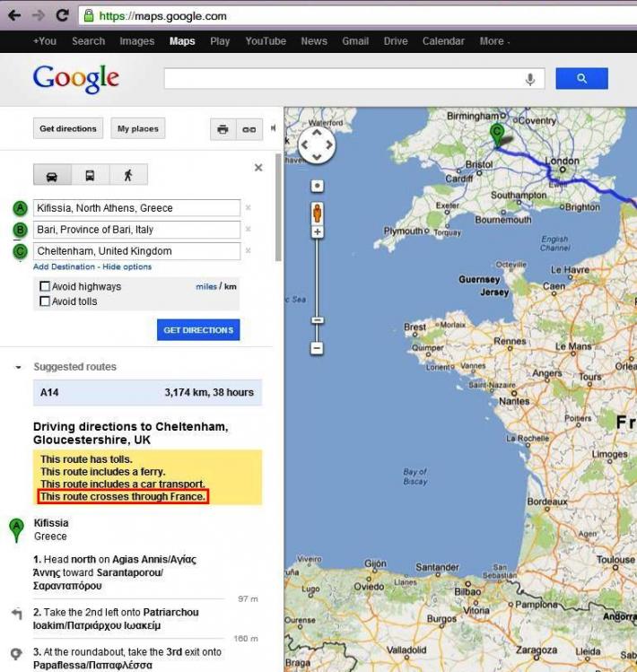Click the blue GET DIRECTIONS button
Image resolution: width=637 pixels, height=672 pixels.
(198, 330)
